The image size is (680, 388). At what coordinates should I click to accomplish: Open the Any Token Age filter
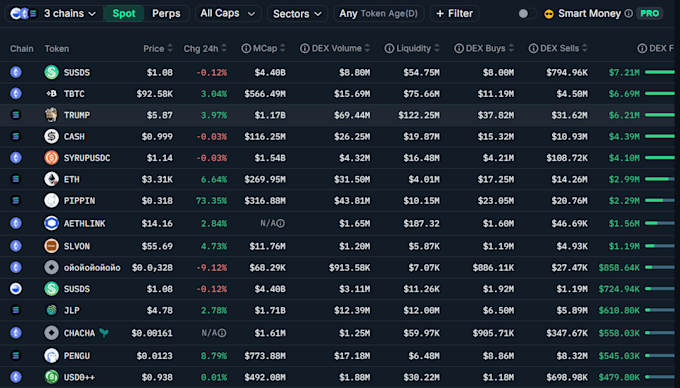click(x=378, y=13)
